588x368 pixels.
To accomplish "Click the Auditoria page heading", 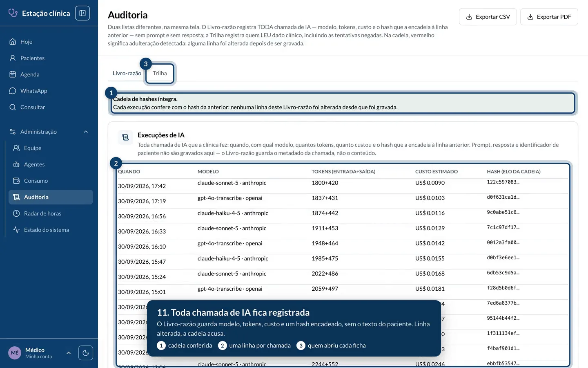I will coord(128,15).
